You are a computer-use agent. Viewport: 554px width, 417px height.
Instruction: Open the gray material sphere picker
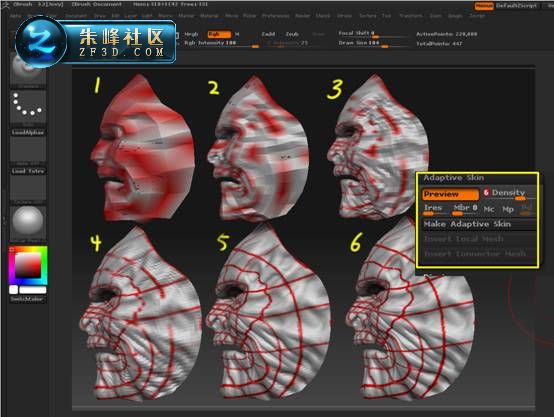pos(28,221)
